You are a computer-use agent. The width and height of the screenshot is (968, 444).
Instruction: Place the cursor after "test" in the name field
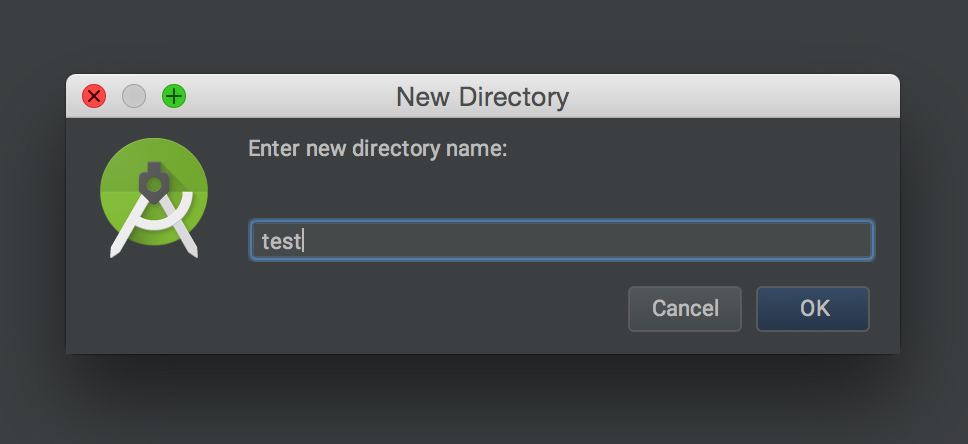point(302,241)
